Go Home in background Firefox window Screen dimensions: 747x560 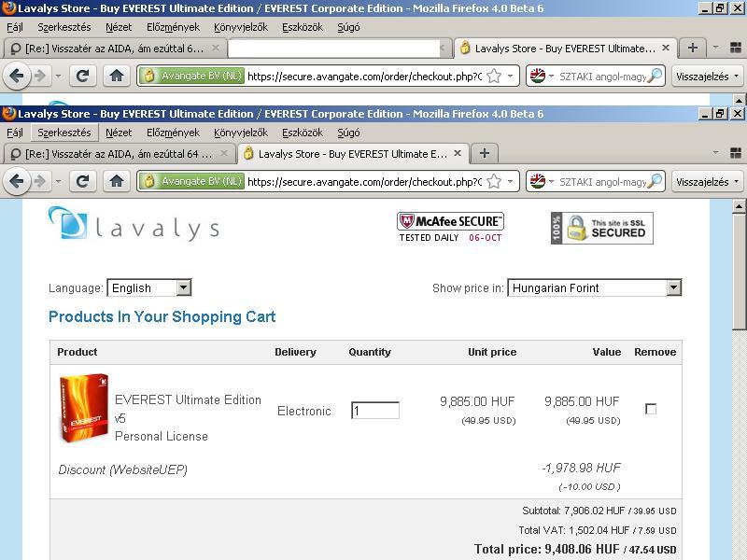point(116,76)
